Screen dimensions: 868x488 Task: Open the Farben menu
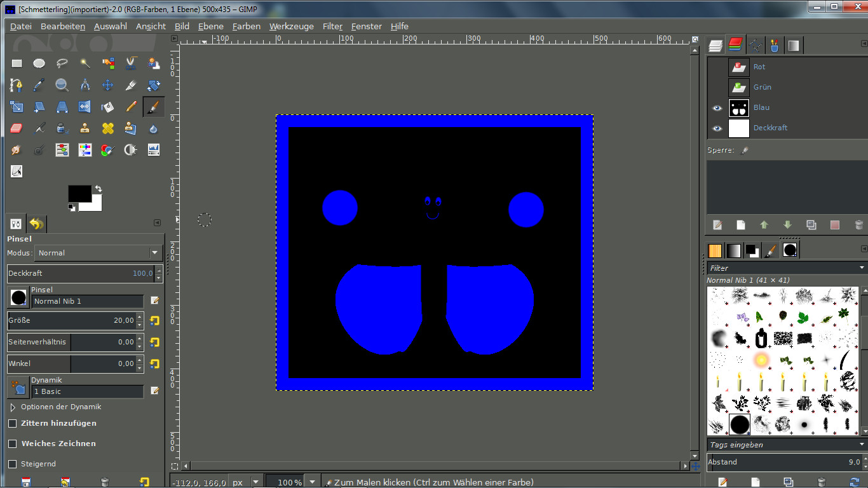click(246, 26)
